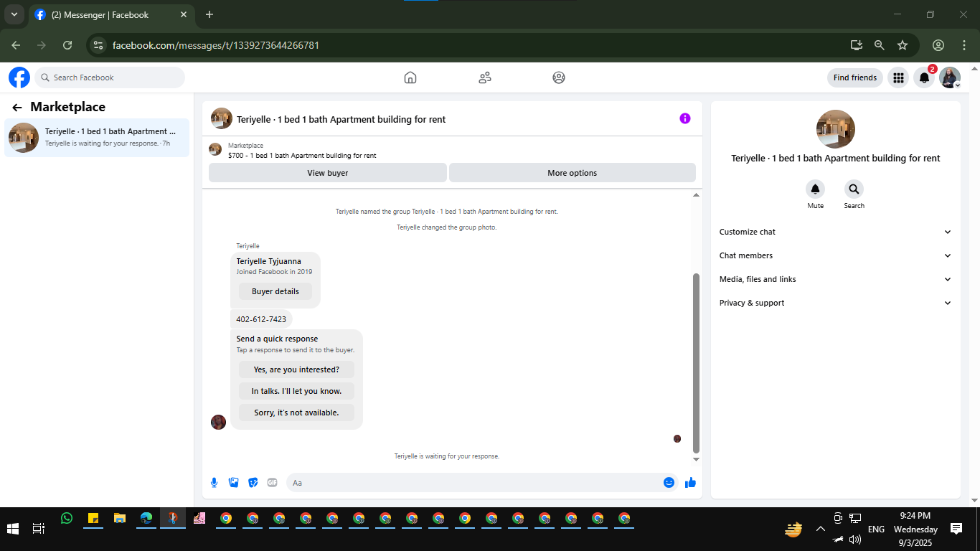Open the GIF picker

click(x=272, y=483)
